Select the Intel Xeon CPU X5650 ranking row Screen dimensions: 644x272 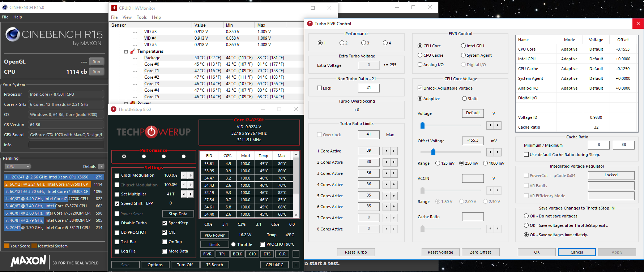click(x=54, y=177)
